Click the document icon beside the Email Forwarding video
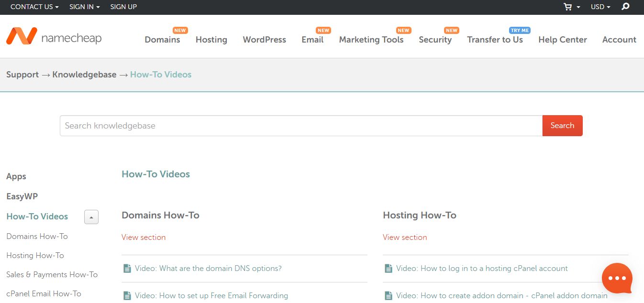Image resolution: width=644 pixels, height=303 pixels. (127, 295)
